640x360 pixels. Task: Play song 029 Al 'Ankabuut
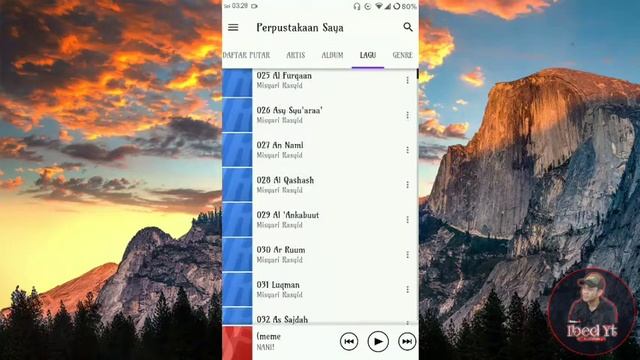(320, 220)
